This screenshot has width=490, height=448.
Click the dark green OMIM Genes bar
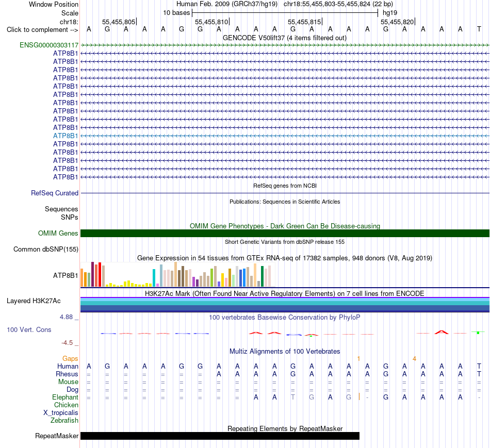[x=285, y=234]
